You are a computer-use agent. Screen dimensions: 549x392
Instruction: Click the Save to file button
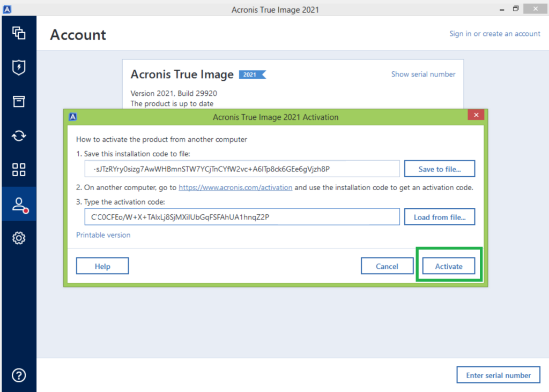[440, 169]
